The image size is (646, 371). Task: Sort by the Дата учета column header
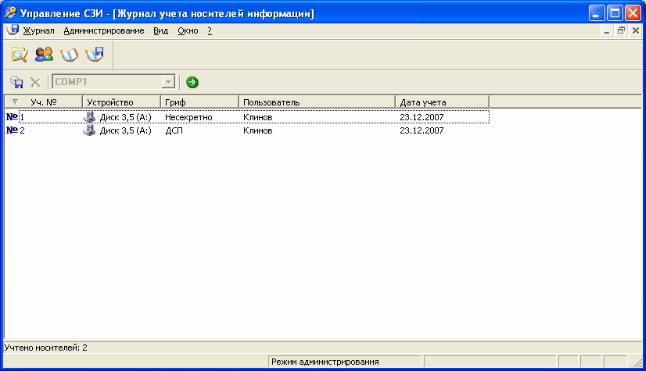coord(442,102)
